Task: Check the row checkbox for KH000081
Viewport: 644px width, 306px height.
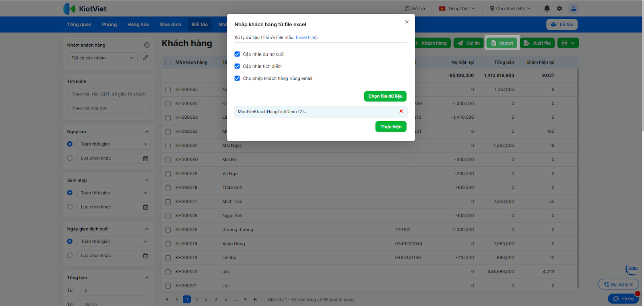Action: [168, 146]
